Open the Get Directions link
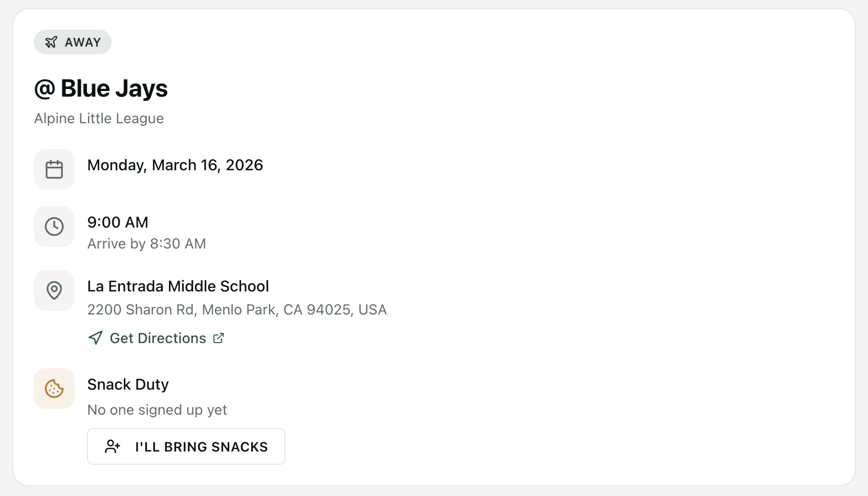 pyautogui.click(x=158, y=339)
